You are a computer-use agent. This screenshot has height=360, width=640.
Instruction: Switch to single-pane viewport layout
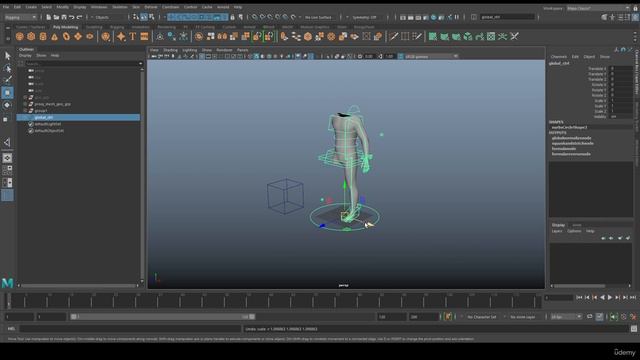7,158
